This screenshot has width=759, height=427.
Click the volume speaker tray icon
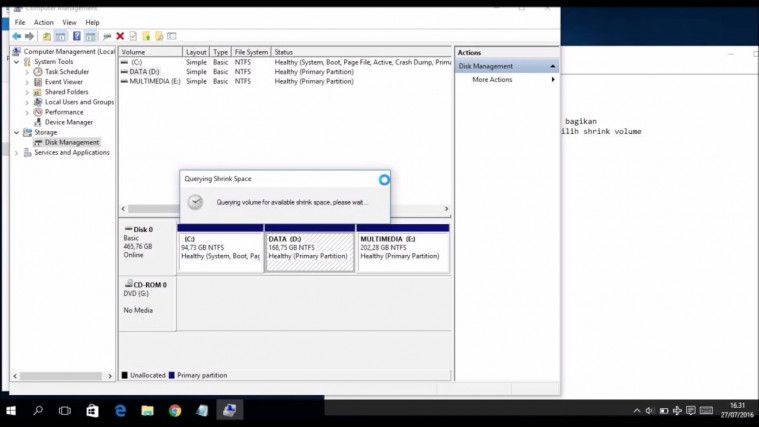(x=650, y=411)
